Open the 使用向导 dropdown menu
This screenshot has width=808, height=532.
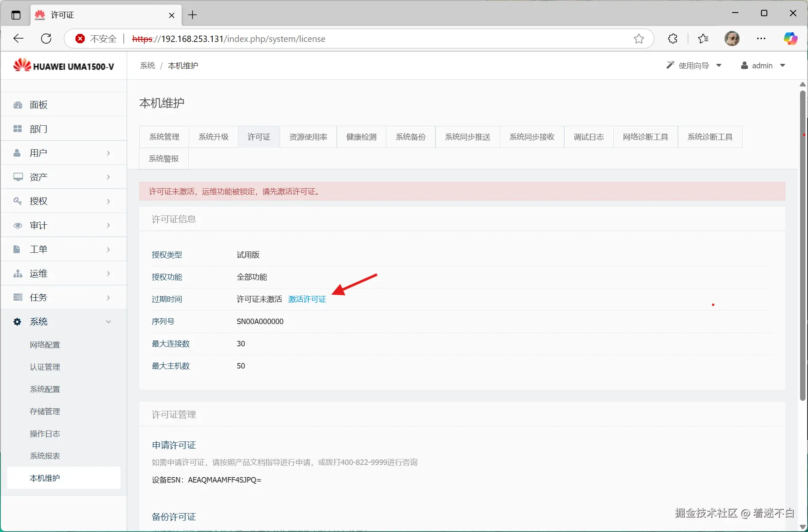click(694, 65)
